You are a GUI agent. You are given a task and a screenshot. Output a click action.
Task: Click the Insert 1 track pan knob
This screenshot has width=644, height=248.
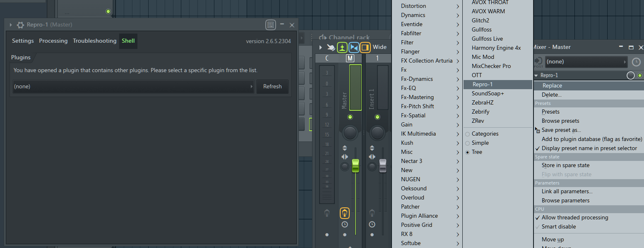point(377,132)
